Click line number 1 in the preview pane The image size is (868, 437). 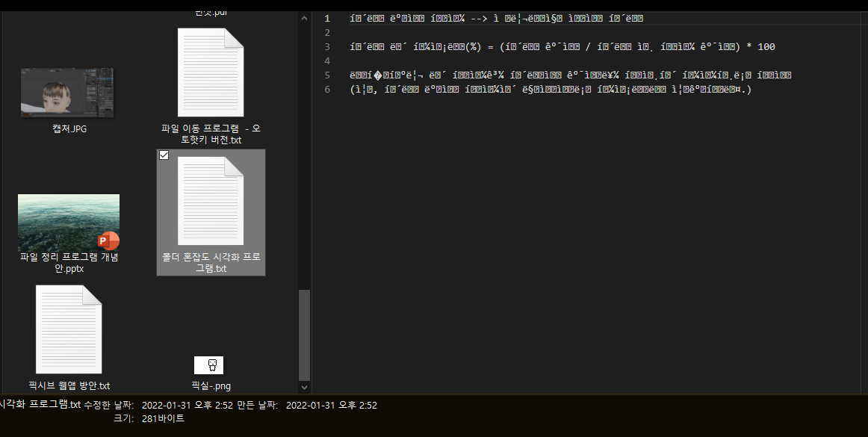click(x=326, y=17)
